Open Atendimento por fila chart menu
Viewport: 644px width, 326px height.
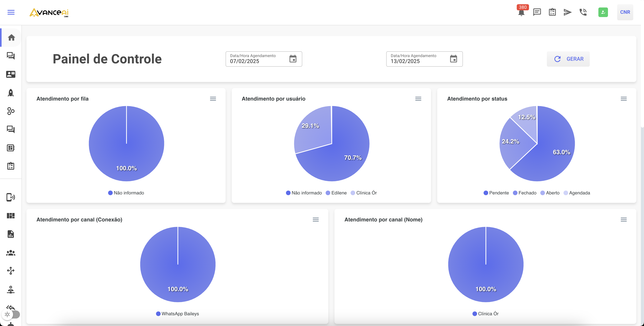pyautogui.click(x=213, y=99)
